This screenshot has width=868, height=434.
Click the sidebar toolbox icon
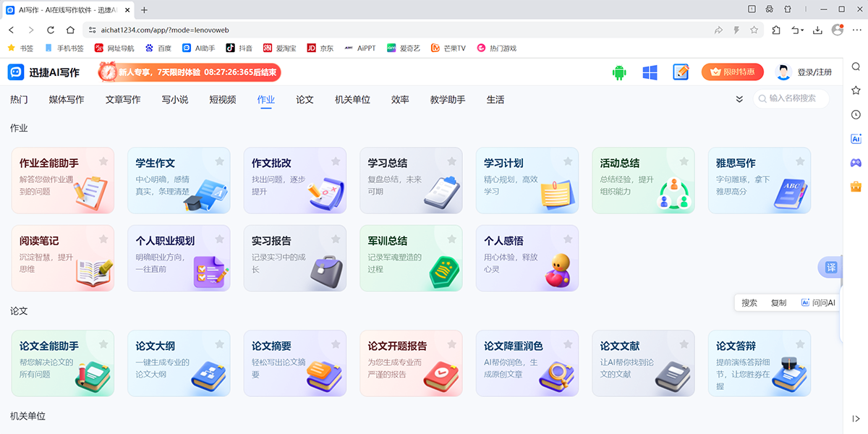coord(856,186)
